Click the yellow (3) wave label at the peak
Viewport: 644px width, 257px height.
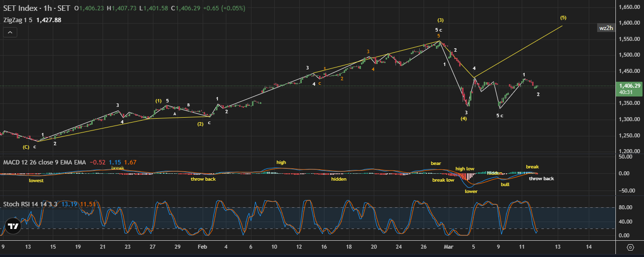440,20
